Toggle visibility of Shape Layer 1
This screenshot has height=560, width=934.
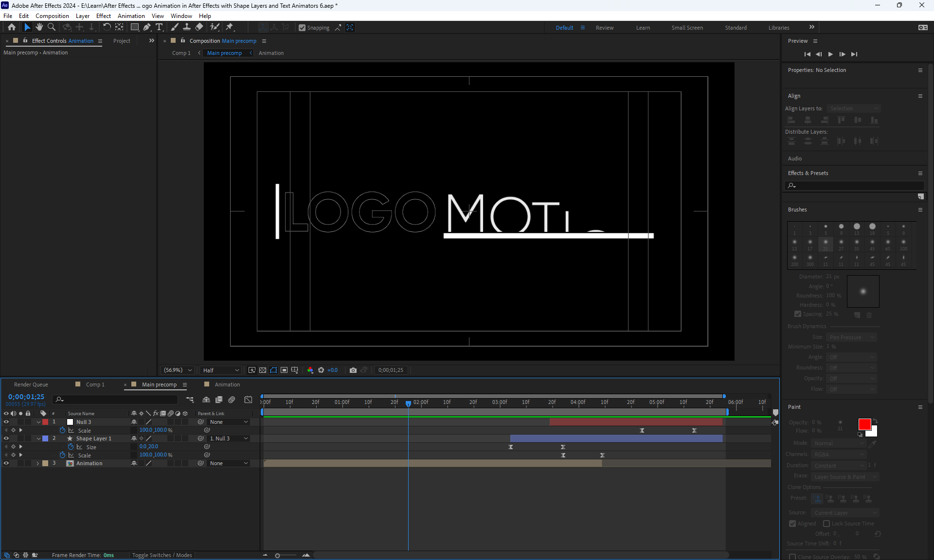pyautogui.click(x=6, y=438)
